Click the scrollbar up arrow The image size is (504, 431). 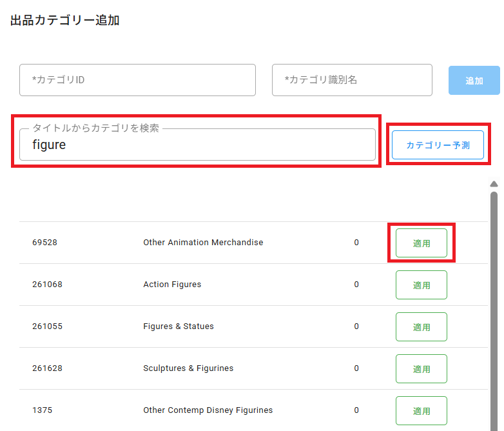point(494,184)
